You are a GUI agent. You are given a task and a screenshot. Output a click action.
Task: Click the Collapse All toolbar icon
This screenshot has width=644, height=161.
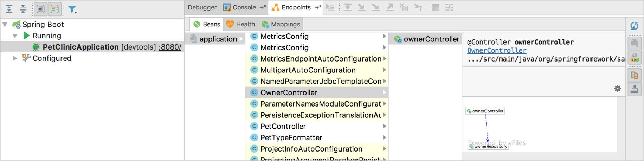pyautogui.click(x=23, y=9)
